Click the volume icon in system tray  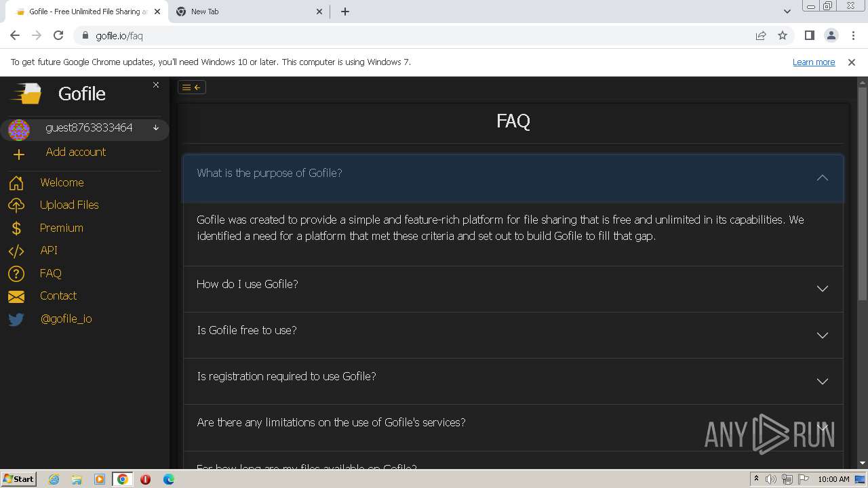(772, 479)
